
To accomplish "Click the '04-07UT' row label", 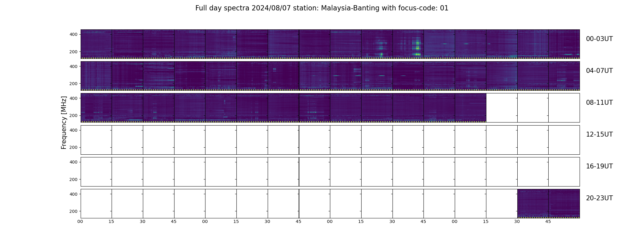I will 599,71.
